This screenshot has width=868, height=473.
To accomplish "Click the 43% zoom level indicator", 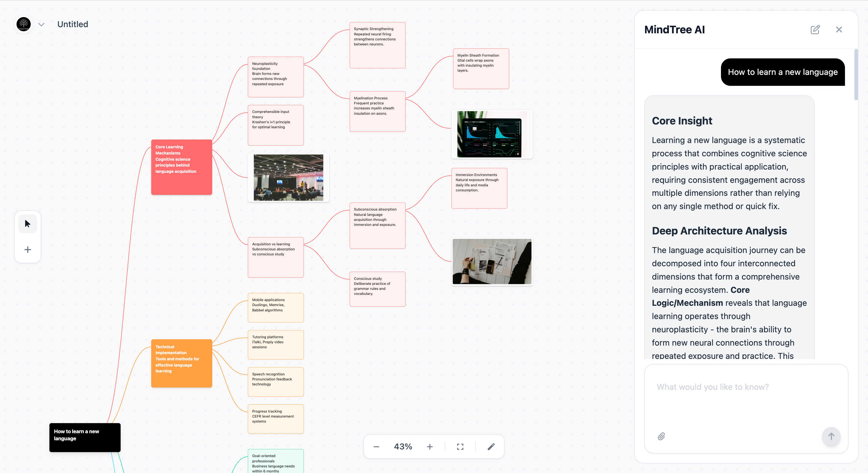I will [403, 447].
